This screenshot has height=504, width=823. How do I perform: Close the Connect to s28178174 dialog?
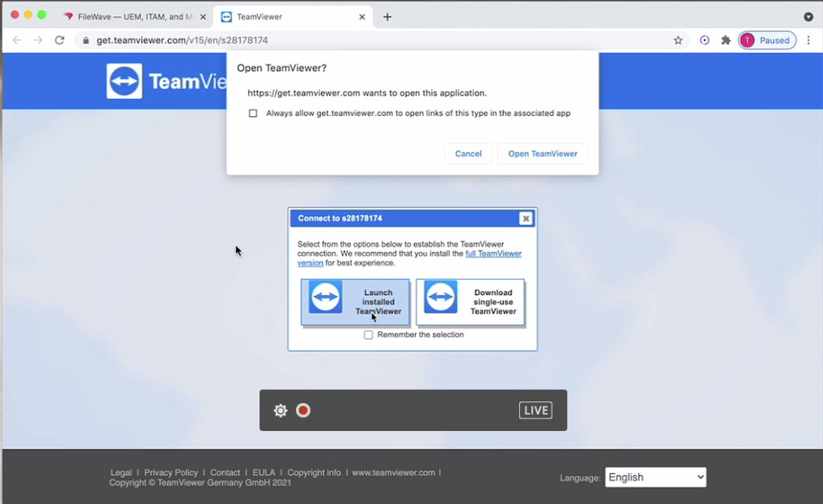click(525, 219)
